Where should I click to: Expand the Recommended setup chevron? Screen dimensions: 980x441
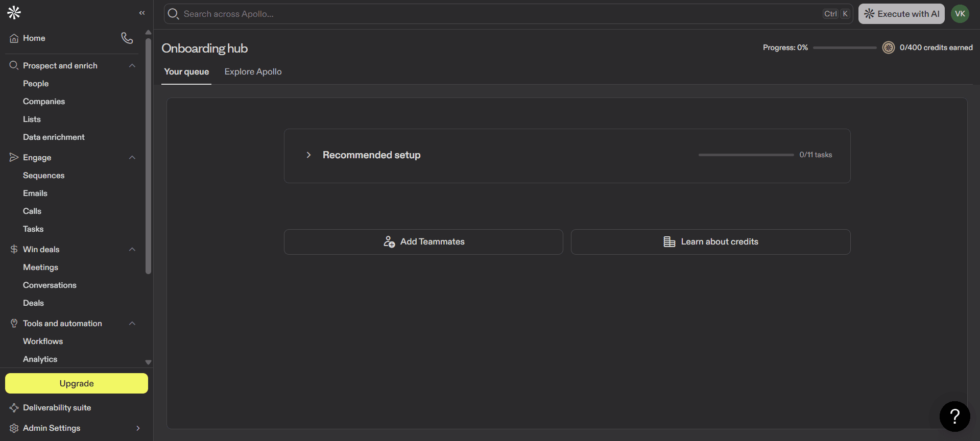(x=308, y=155)
